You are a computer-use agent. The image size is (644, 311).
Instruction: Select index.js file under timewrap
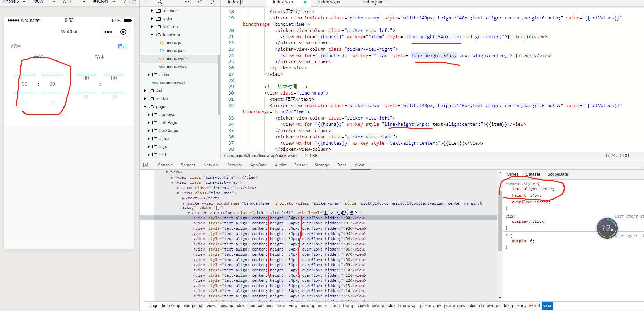173,43
